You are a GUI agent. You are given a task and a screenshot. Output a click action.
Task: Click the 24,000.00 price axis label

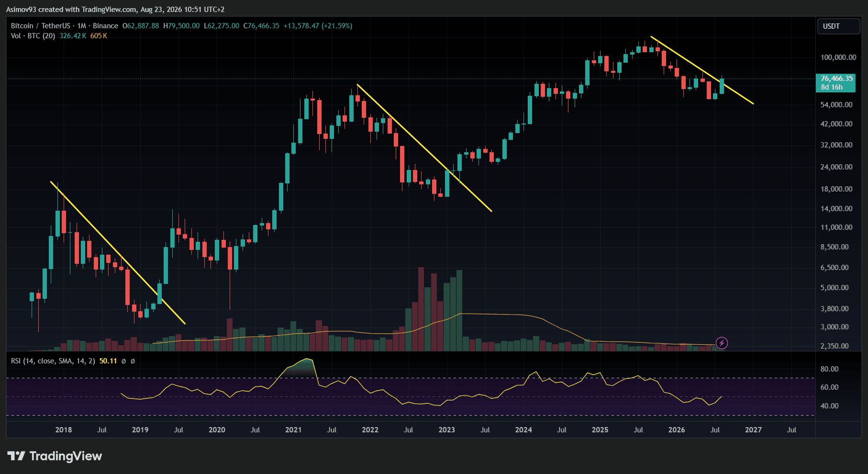[x=836, y=167]
